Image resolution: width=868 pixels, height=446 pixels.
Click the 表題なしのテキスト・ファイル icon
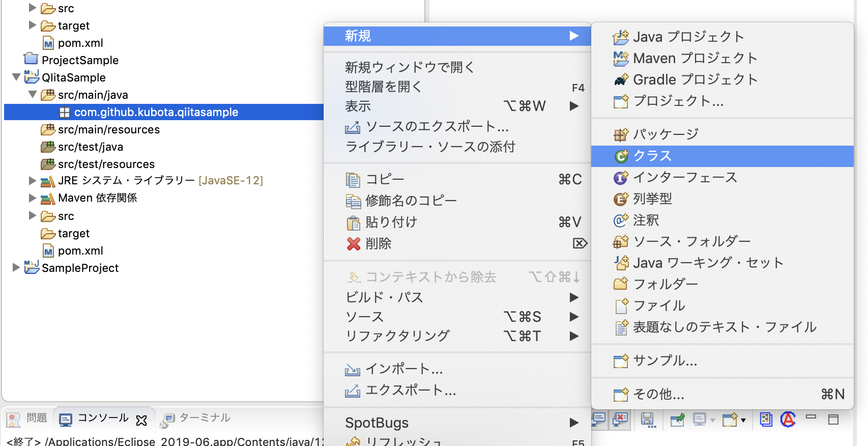pyautogui.click(x=621, y=327)
